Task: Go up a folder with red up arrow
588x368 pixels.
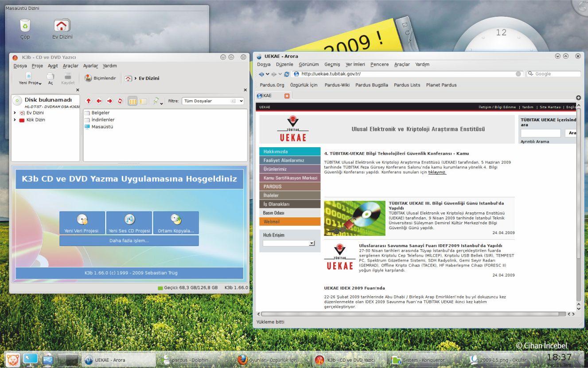Action: (88, 101)
